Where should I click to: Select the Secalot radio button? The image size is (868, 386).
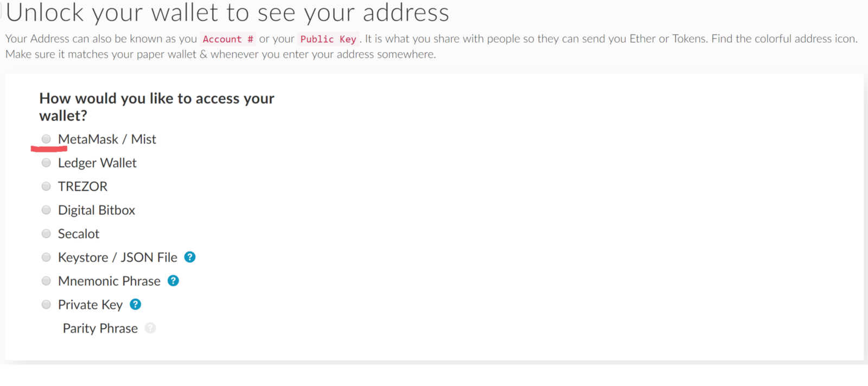(46, 234)
